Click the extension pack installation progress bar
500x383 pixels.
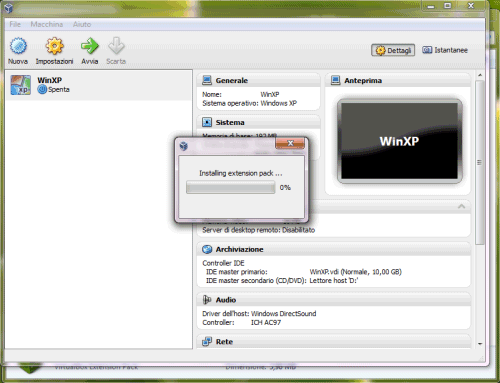(x=231, y=187)
